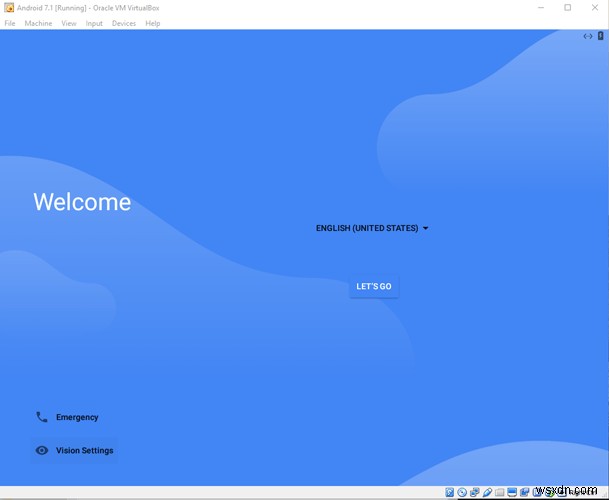The width and height of the screenshot is (609, 500).
Task: Open the Input menu
Action: tap(94, 23)
